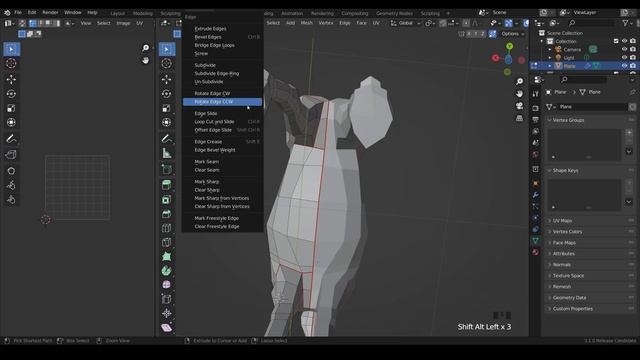Choose Mark Seam in Edge menu
The width and height of the screenshot is (640, 360).
tap(222, 162)
